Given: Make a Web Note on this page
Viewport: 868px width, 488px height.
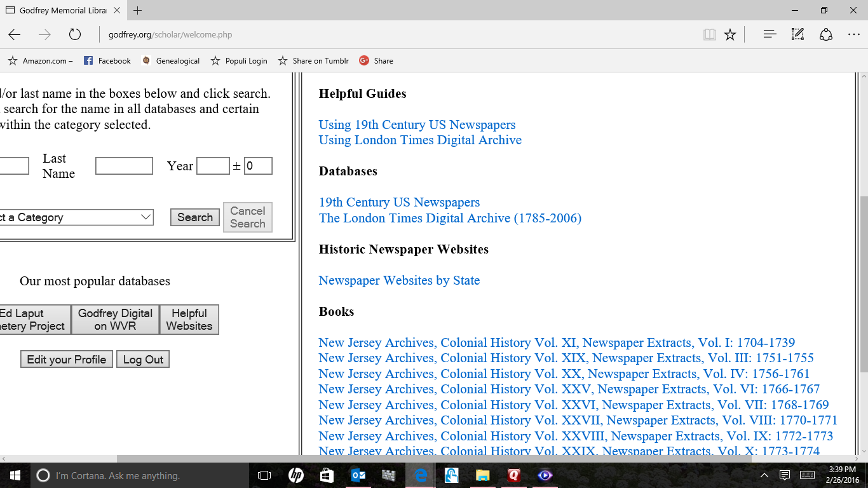Looking at the screenshot, I should pos(797,34).
